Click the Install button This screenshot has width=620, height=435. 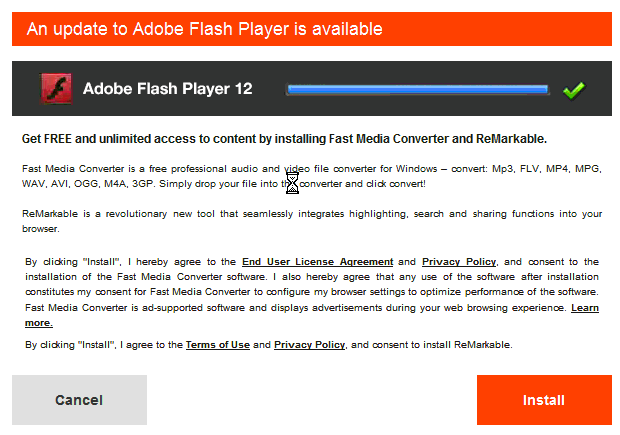click(x=544, y=400)
